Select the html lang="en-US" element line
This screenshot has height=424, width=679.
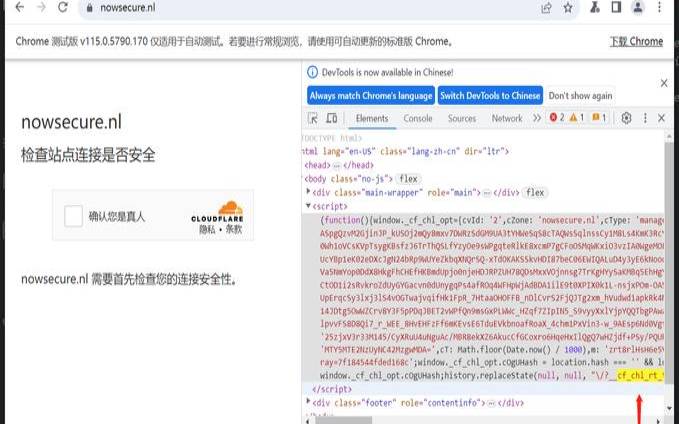(483, 152)
